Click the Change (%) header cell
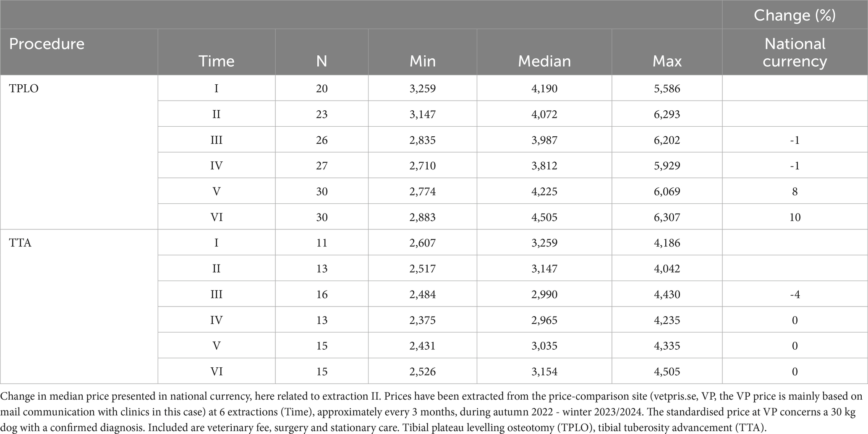 (x=794, y=16)
